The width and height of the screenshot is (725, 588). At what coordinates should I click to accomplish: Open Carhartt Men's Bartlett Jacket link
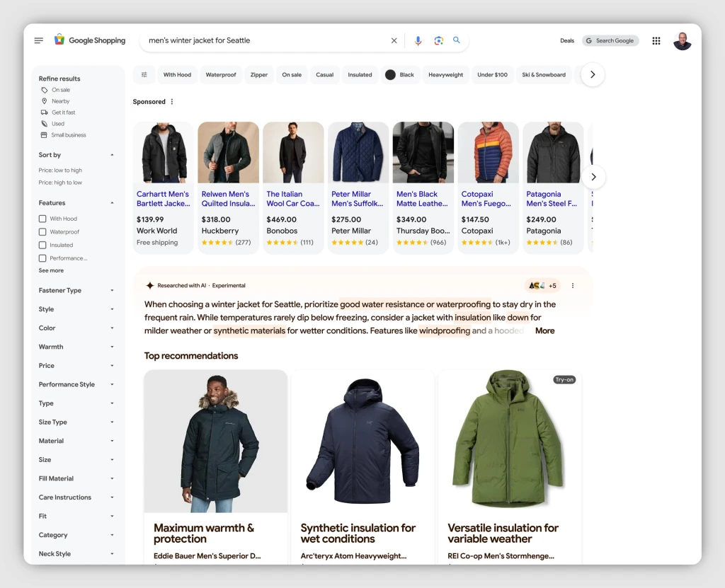(164, 199)
